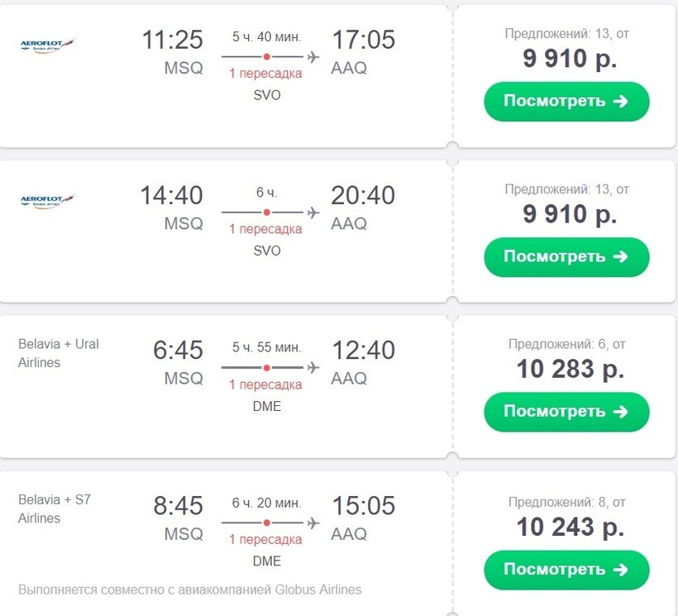
Task: Click Посмотреть for the 10 283 р. ticket
Action: [x=566, y=412]
